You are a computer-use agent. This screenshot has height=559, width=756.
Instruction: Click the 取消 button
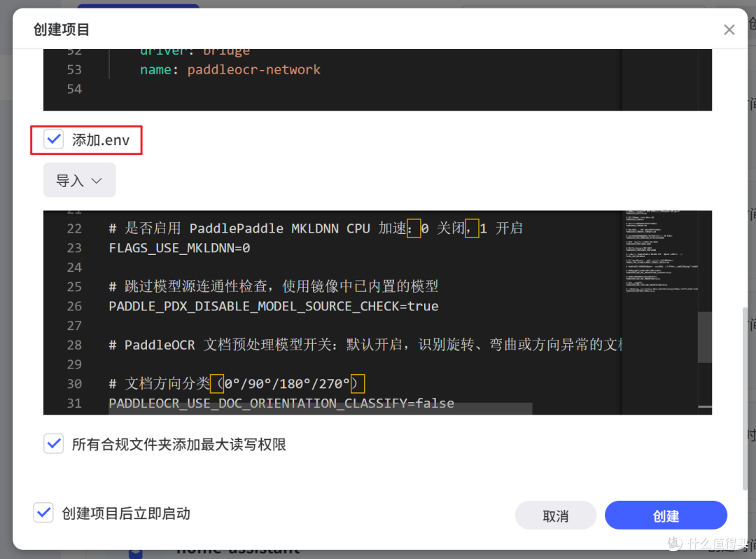(x=555, y=515)
